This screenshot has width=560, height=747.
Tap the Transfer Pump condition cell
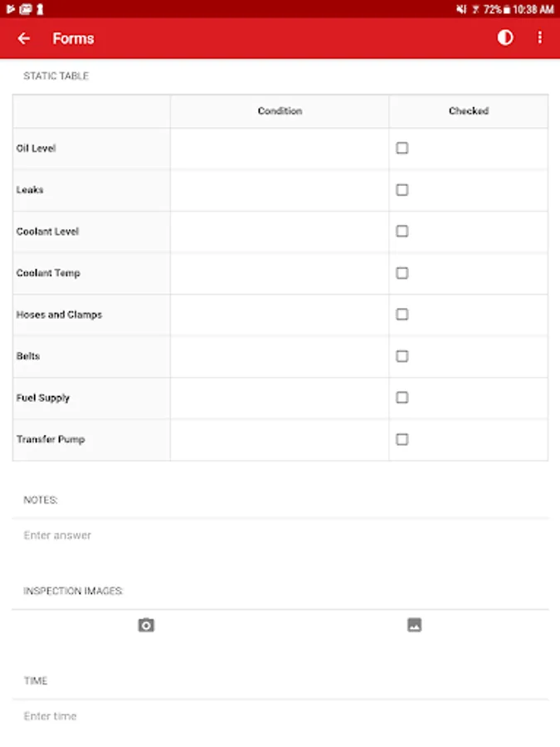(280, 439)
